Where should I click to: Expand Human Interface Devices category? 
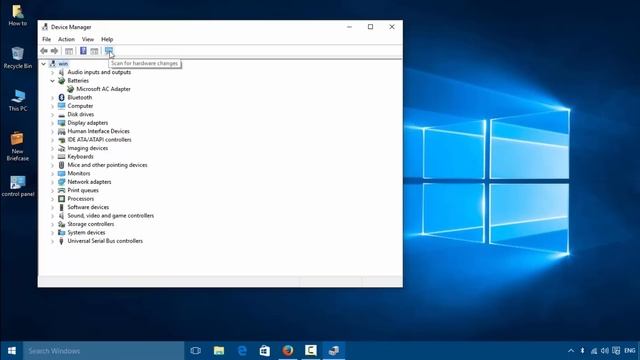click(52, 131)
